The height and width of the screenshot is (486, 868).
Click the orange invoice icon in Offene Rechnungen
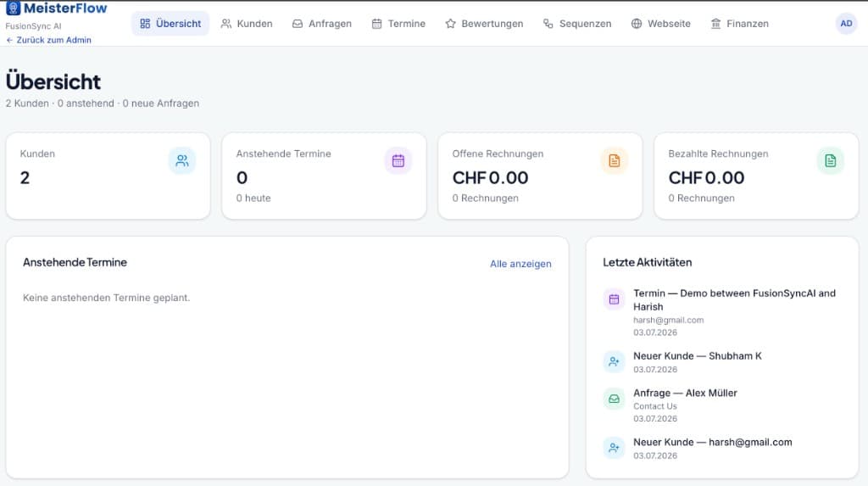614,160
